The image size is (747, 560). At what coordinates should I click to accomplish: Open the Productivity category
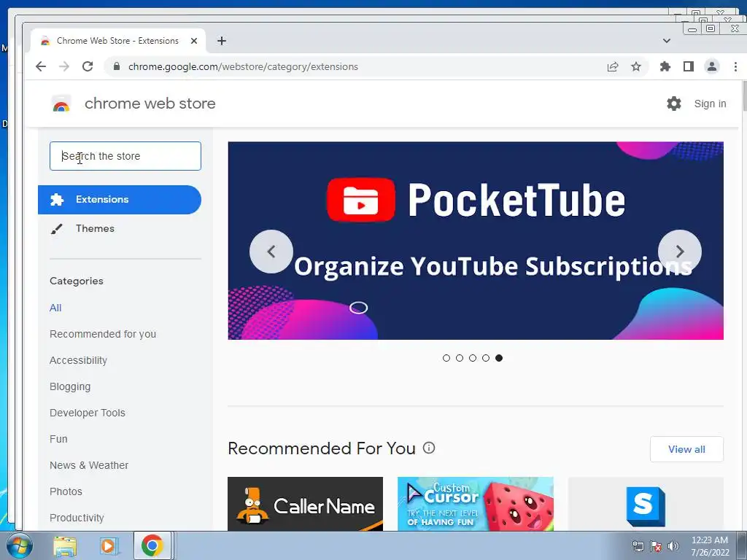pyautogui.click(x=77, y=518)
